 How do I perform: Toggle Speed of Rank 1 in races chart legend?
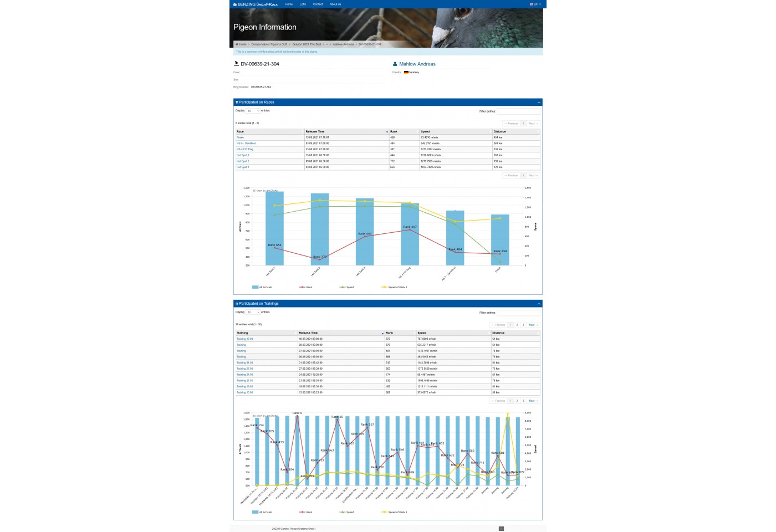click(x=394, y=287)
